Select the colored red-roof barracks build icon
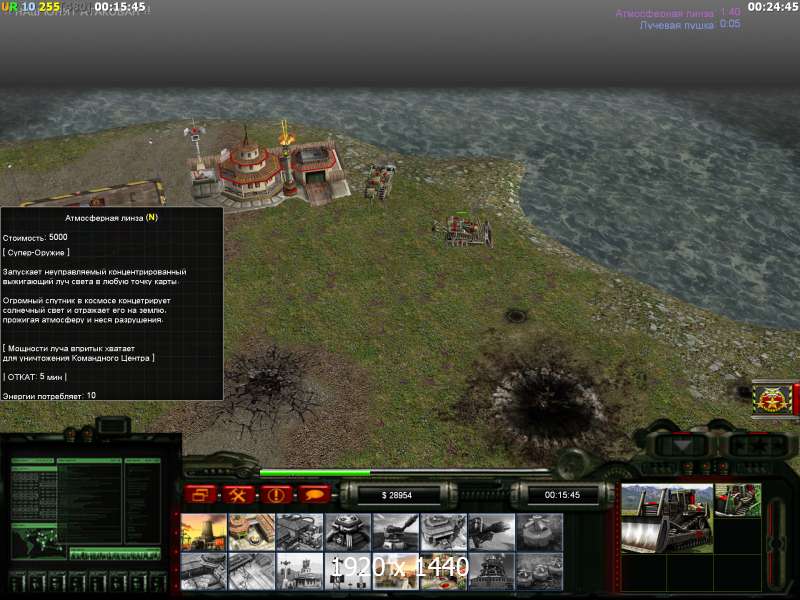 [252, 532]
